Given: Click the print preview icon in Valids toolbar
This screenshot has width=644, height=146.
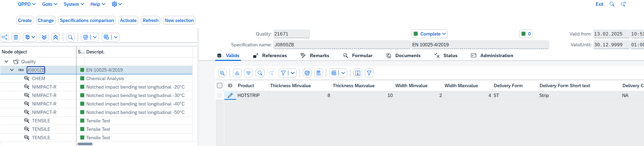Looking at the screenshot, I should click(x=318, y=73).
